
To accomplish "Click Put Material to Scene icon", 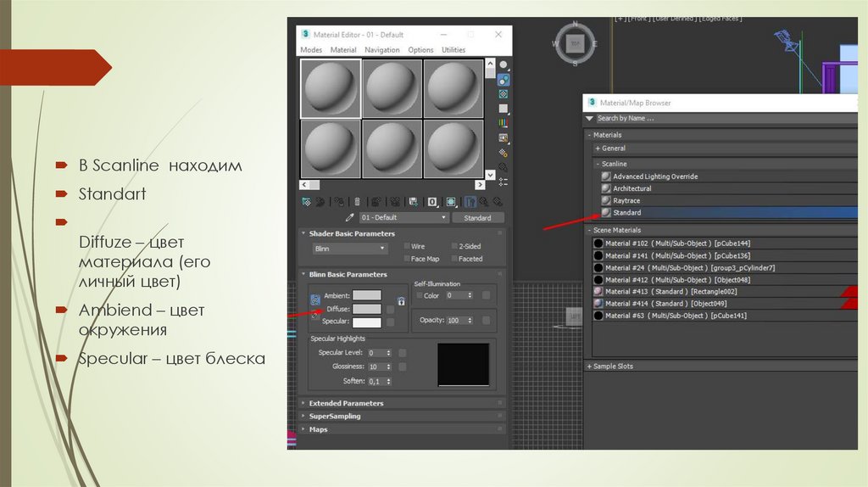I will [x=320, y=202].
